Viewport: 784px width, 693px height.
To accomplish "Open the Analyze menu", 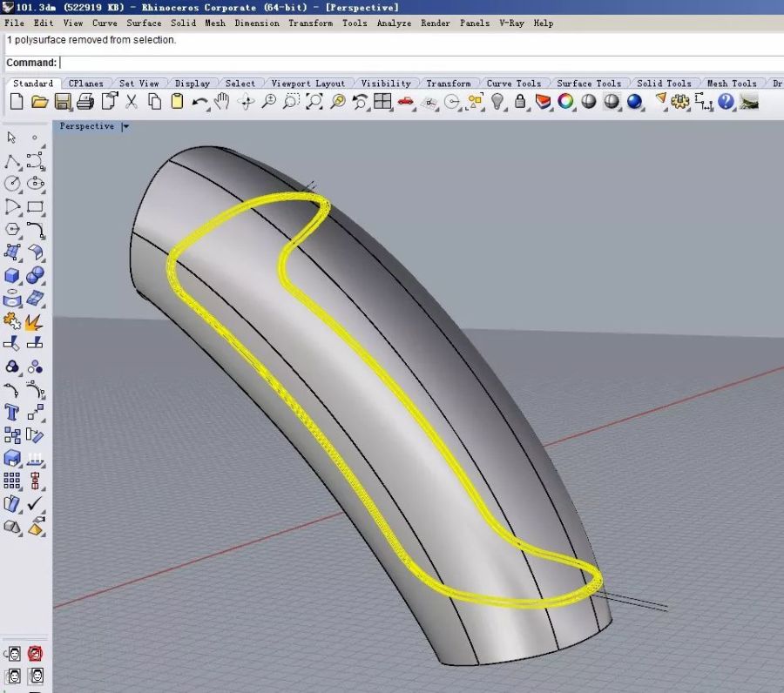I will click(x=394, y=24).
